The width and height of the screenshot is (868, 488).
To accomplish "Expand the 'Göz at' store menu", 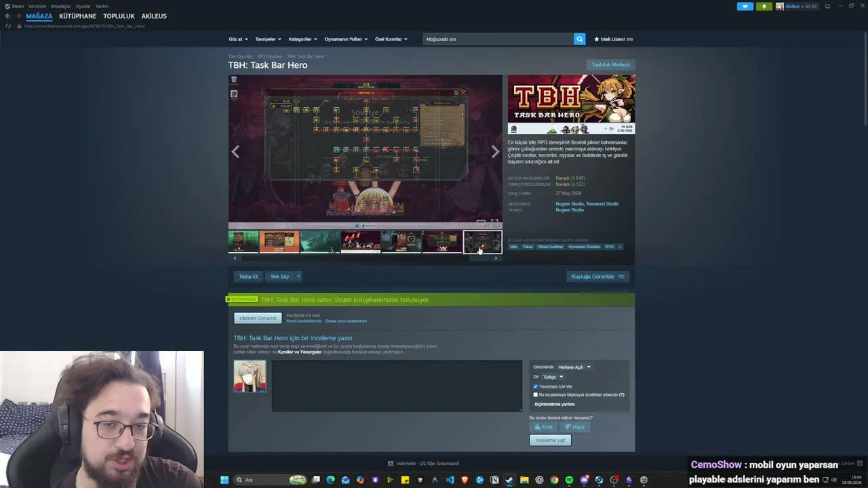I will (x=238, y=39).
